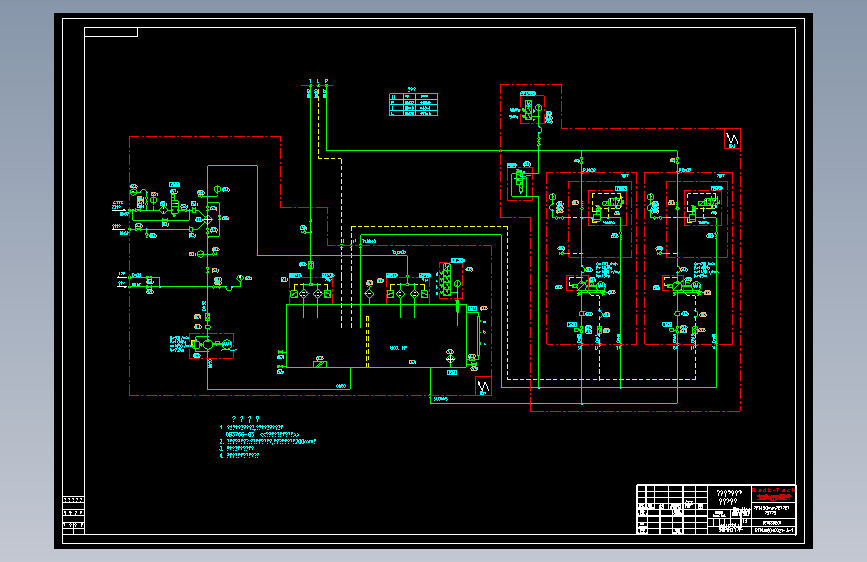Select note line number 4 in the notes list

[239, 456]
